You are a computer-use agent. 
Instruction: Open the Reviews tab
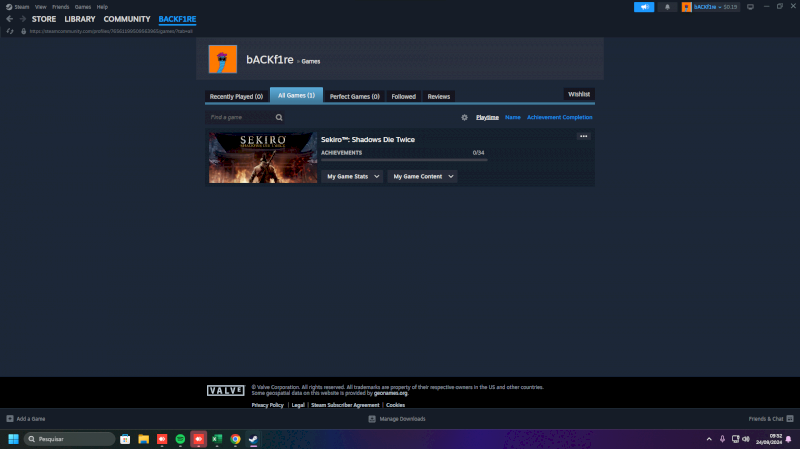(x=439, y=96)
